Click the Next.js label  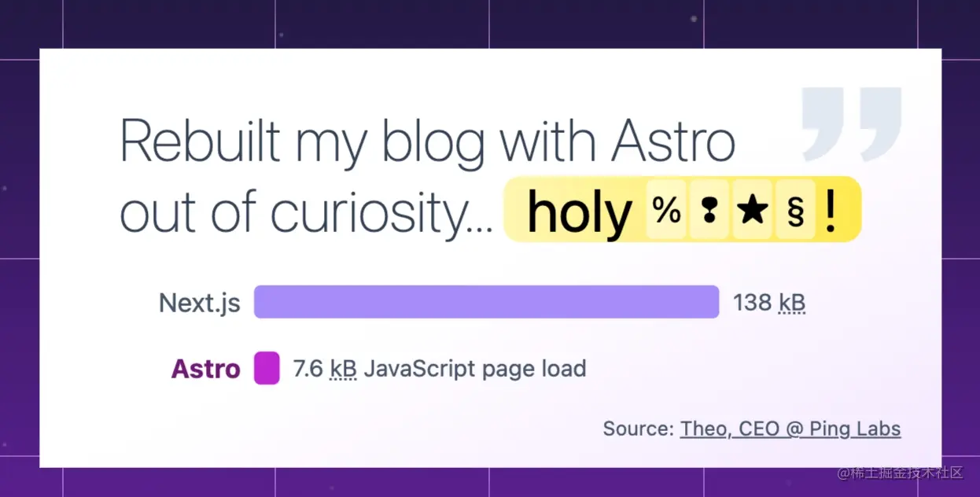200,303
